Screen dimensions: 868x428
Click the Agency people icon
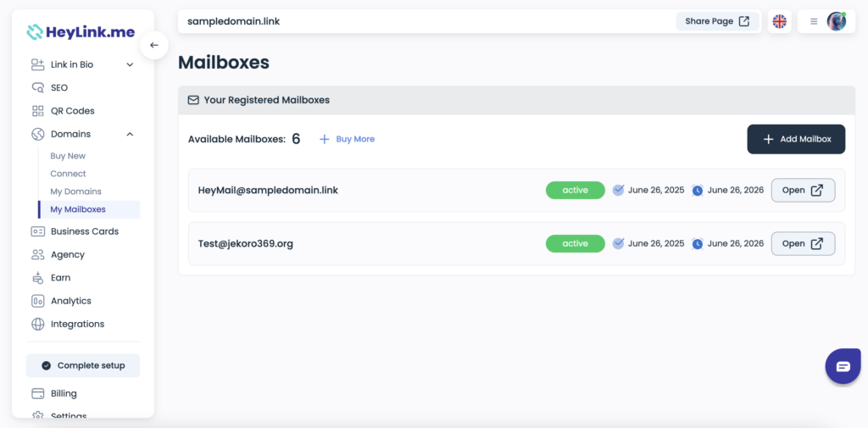coord(37,255)
